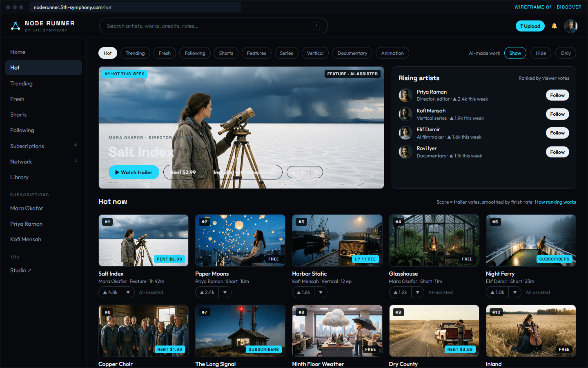Open the Glasshouse thumbnail

coord(434,240)
